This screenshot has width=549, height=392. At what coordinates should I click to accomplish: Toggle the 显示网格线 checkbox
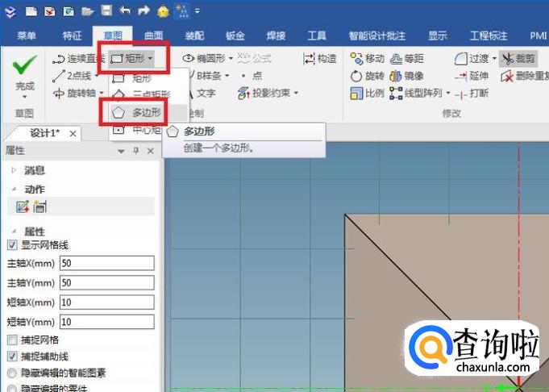(x=12, y=245)
